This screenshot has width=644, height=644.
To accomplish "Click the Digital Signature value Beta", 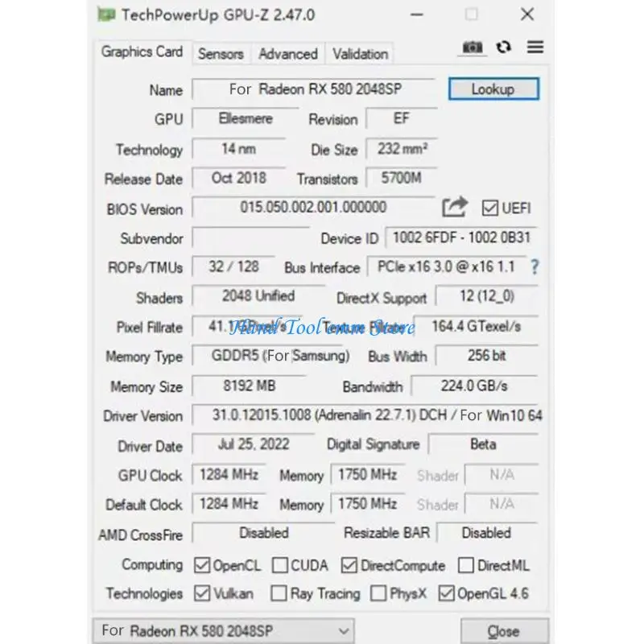I will [x=483, y=444].
